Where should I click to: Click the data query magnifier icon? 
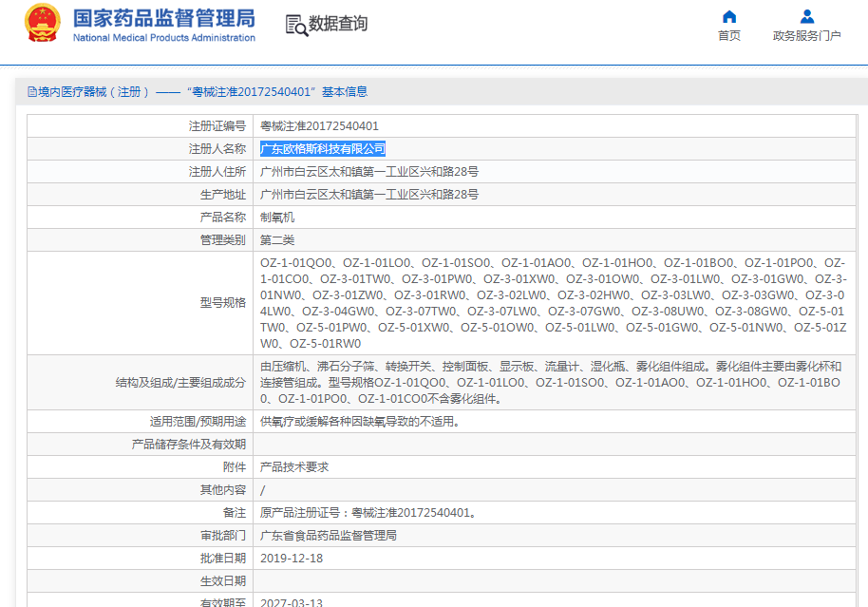point(296,26)
